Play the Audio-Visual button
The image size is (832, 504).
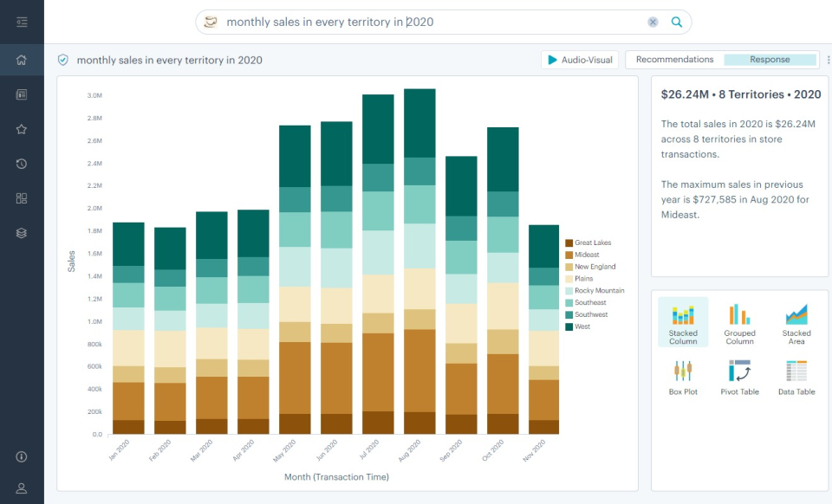(579, 60)
